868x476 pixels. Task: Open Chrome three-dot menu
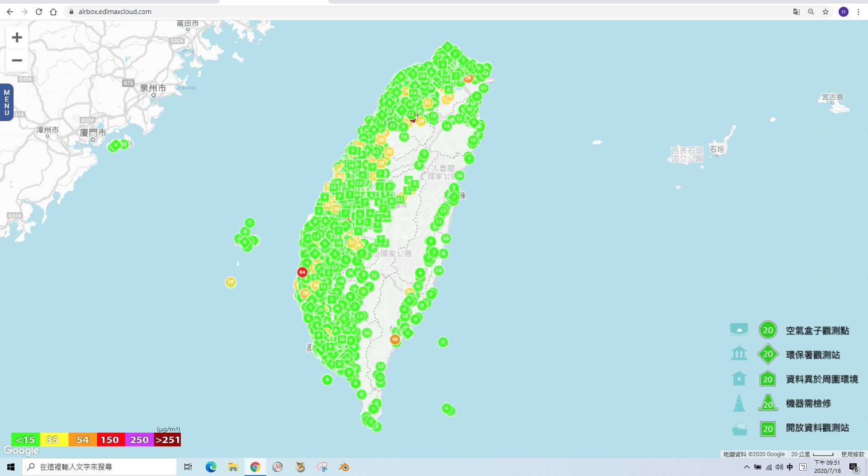pyautogui.click(x=858, y=12)
